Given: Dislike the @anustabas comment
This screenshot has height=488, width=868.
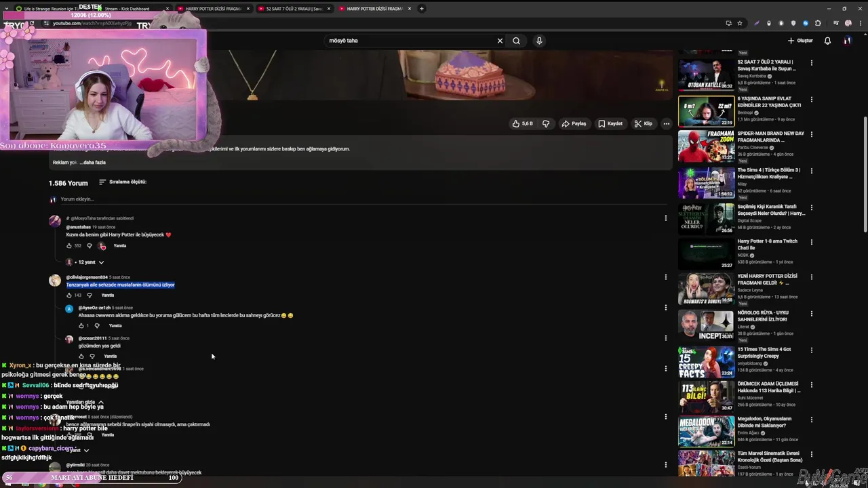Looking at the screenshot, I should (89, 246).
